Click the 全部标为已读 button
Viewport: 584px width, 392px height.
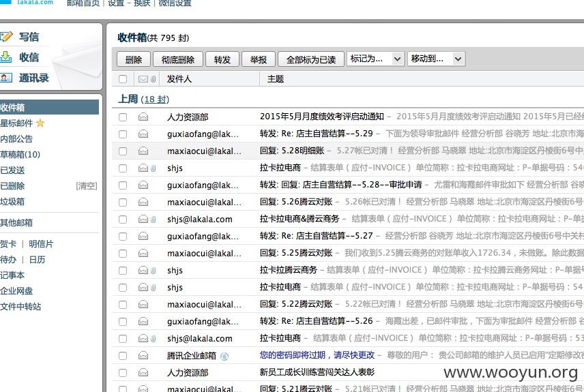click(311, 59)
